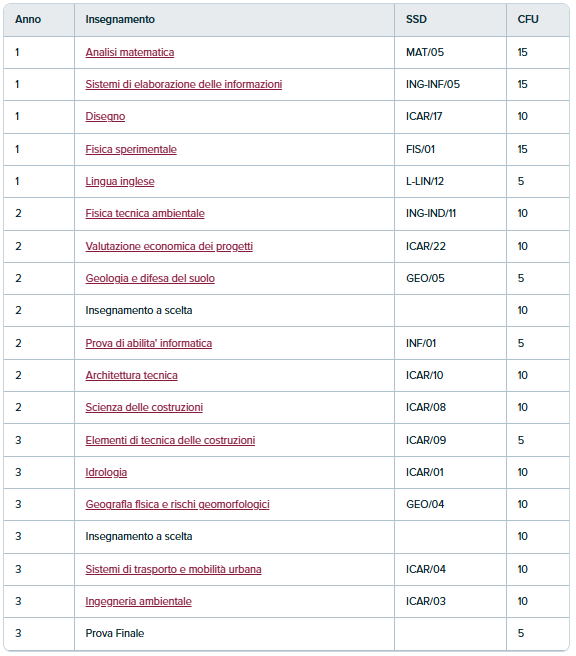Open Sistemi di elaborazione delle informazioni link
This screenshot has width=576, height=656.
184,84
